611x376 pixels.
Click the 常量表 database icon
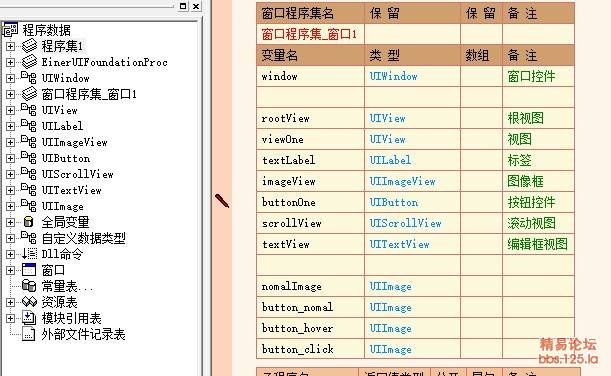pyautogui.click(x=29, y=286)
